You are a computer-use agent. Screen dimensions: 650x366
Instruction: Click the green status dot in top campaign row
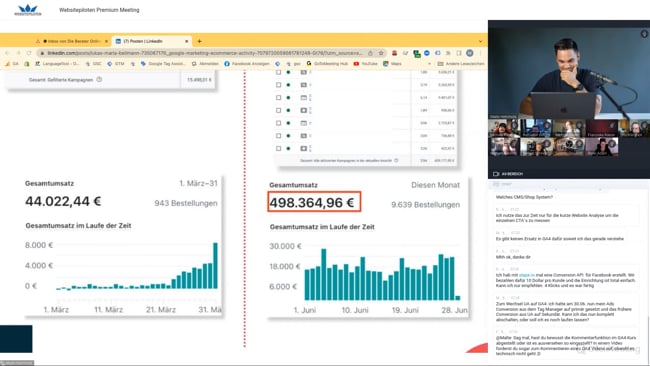[x=289, y=72]
